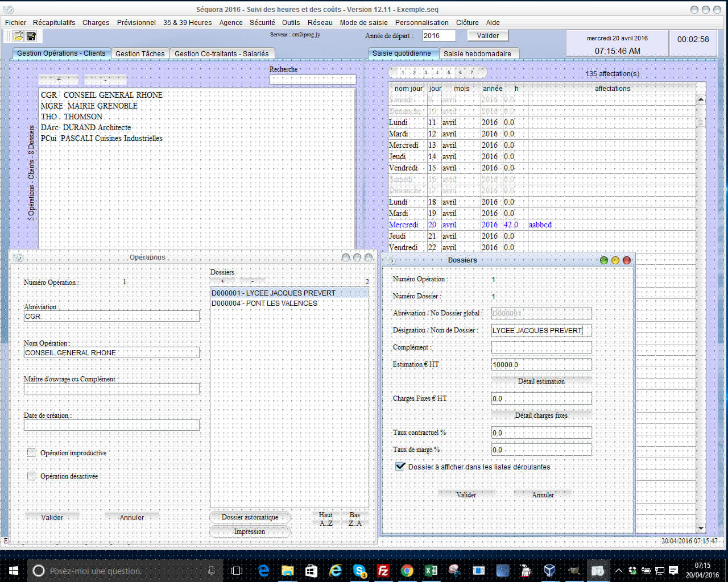Open Excel from the taskbar
The image size is (728, 582).
click(431, 570)
